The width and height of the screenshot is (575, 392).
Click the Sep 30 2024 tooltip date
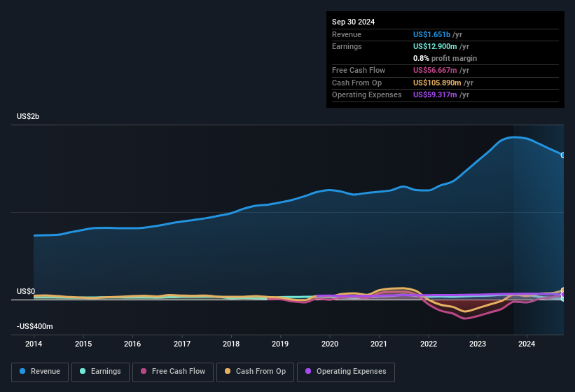[x=353, y=22]
